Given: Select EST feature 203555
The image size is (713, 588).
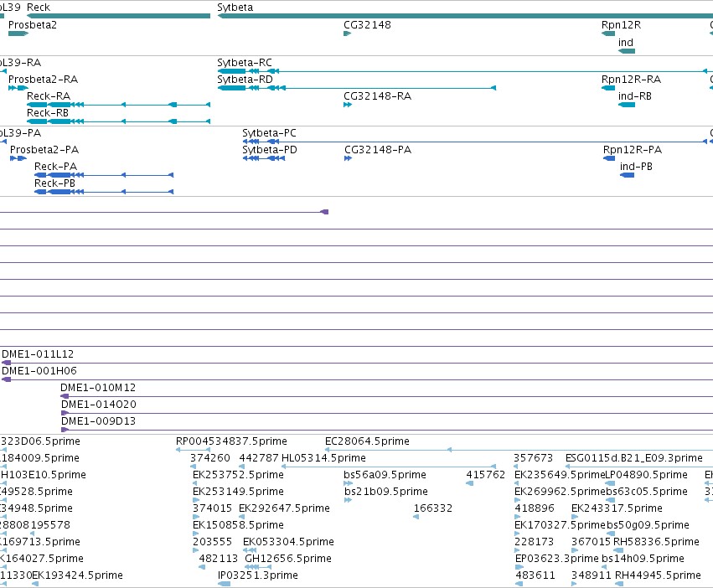Looking at the screenshot, I should [x=196, y=550].
